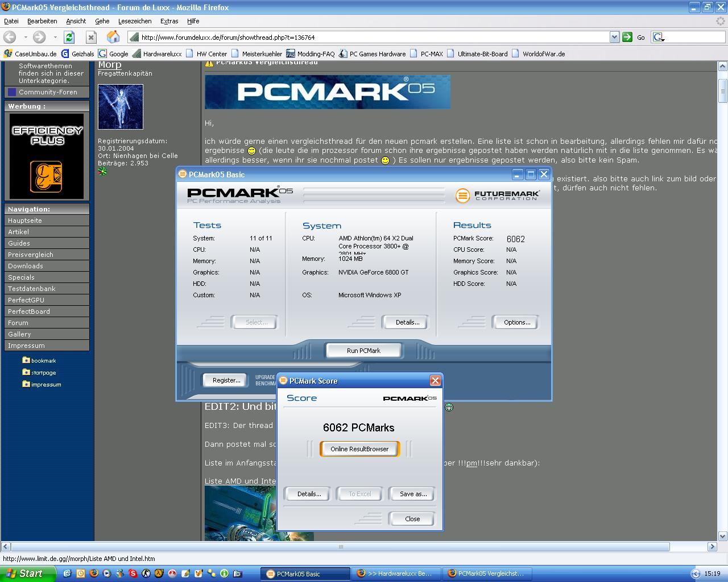Open the Meisterkuehler bookmark
Screen dimensions: 728x582
point(257,54)
